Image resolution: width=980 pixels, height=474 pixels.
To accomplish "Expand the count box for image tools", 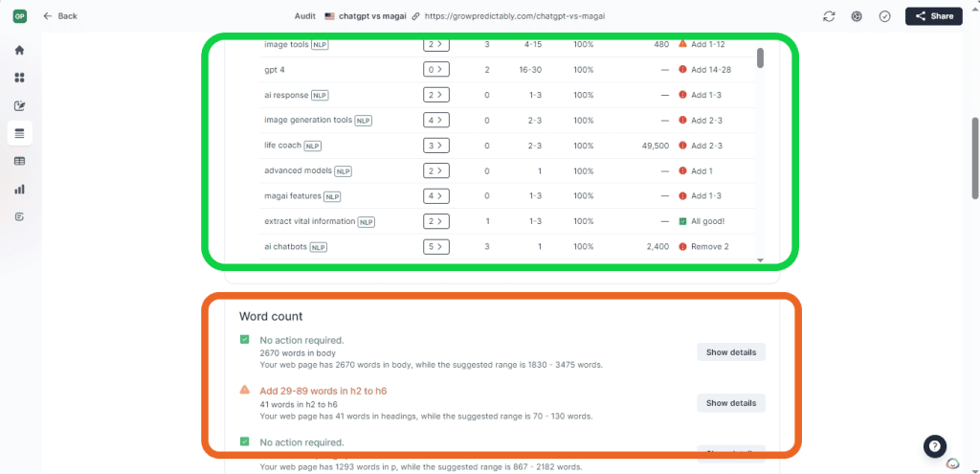I will 435,44.
